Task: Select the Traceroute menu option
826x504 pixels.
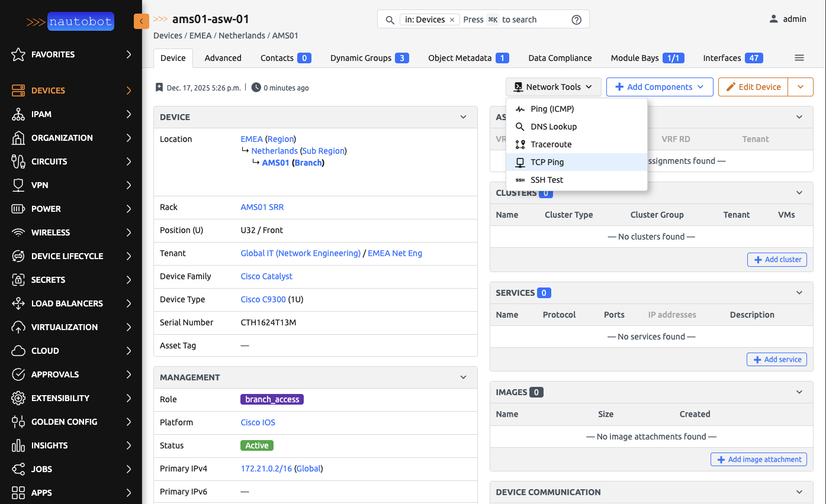Action: click(551, 144)
